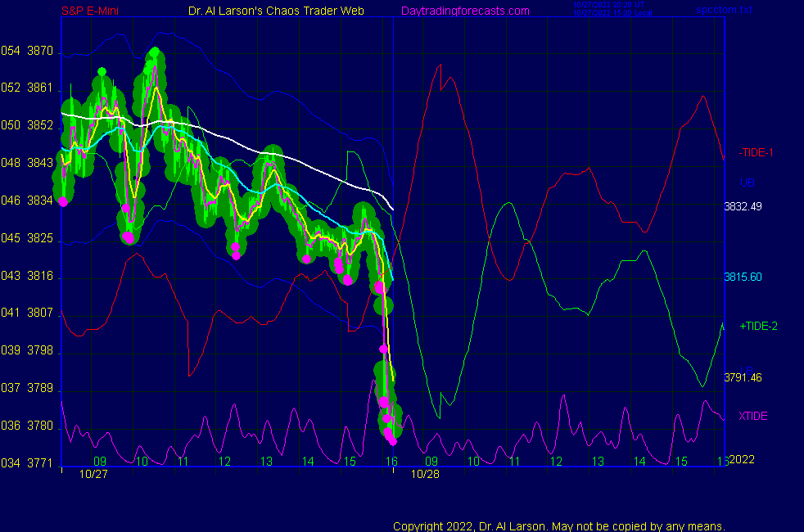Click the 3771 price axis label
804x532 pixels.
point(39,464)
